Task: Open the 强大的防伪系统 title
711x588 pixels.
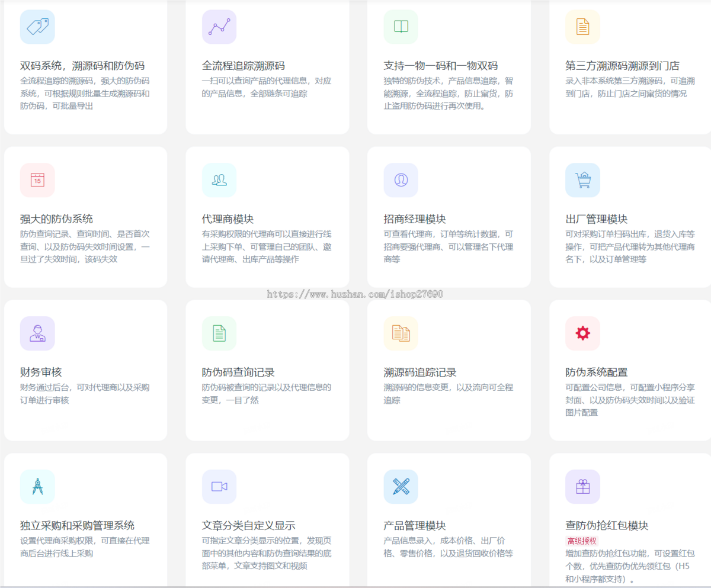Action: click(56, 219)
